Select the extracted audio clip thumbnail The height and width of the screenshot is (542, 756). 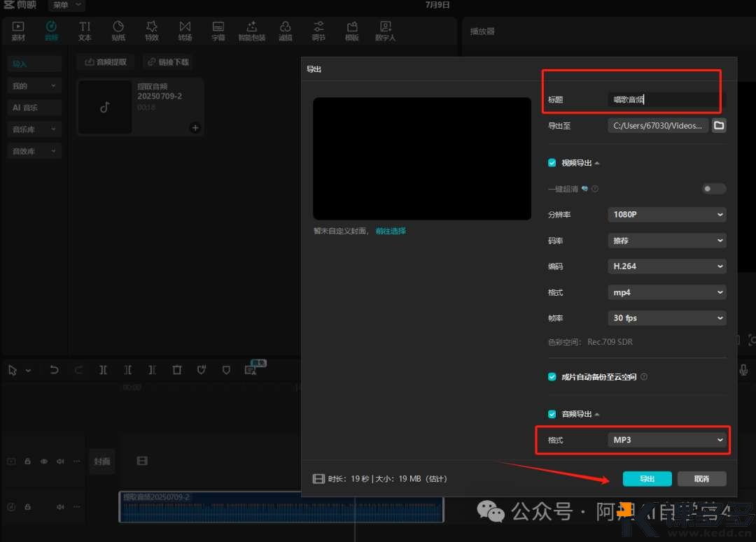coord(104,107)
